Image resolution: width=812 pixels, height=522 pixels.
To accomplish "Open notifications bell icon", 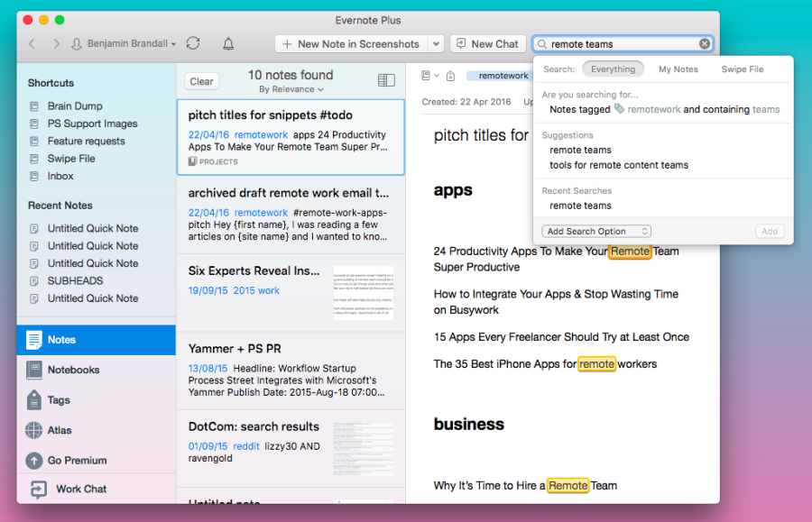I will [x=228, y=44].
